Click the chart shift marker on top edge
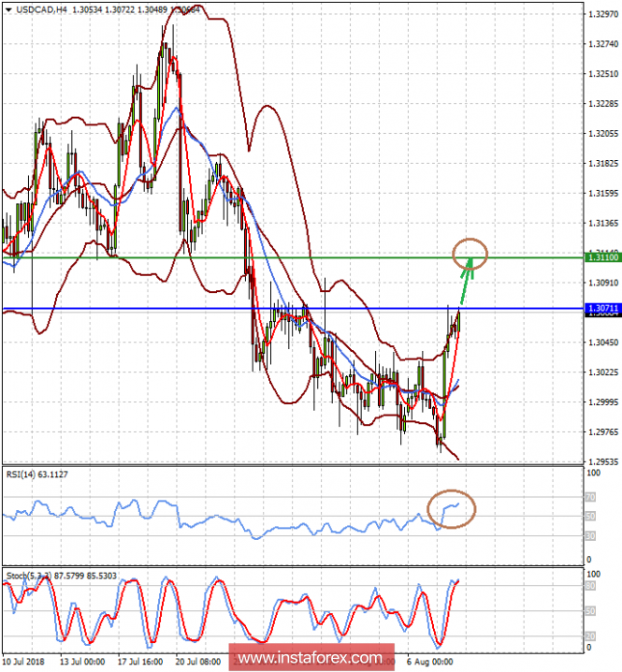 pos(550,5)
